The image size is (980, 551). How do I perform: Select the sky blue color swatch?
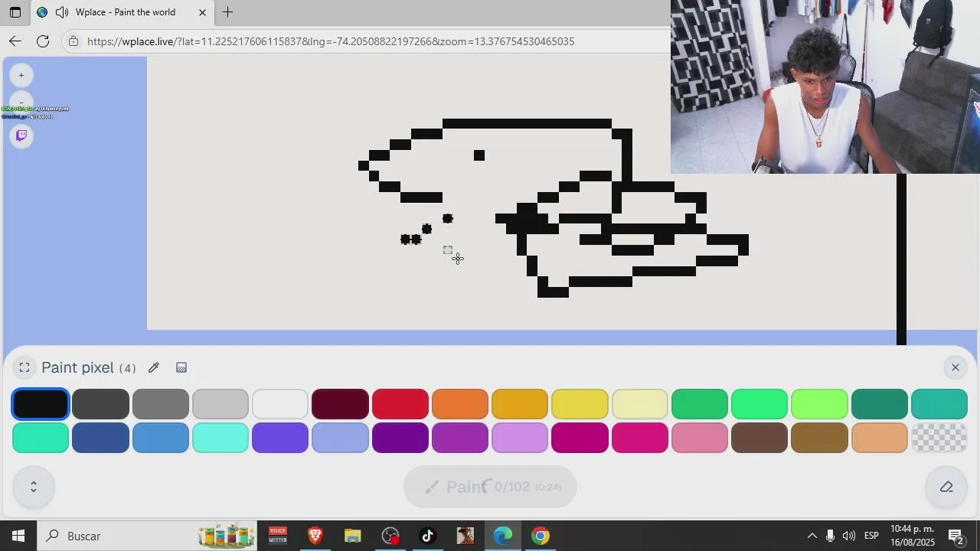161,438
